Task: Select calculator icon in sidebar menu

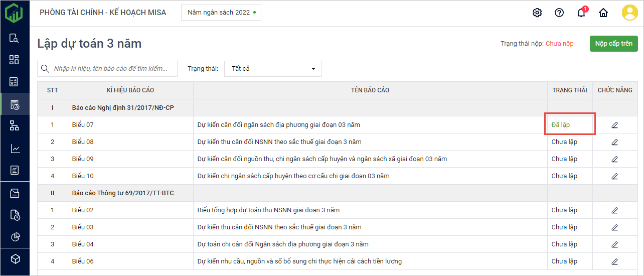Action: (15, 82)
